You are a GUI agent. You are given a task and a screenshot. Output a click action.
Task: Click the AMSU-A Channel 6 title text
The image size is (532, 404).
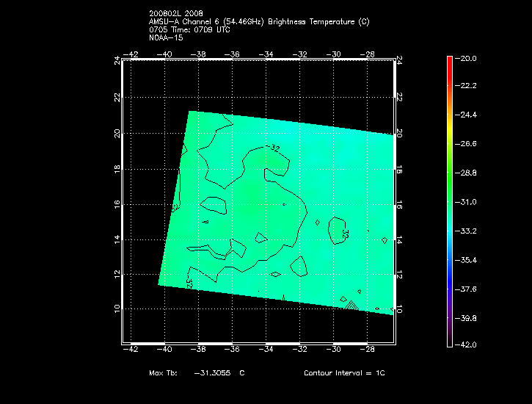[x=258, y=22]
